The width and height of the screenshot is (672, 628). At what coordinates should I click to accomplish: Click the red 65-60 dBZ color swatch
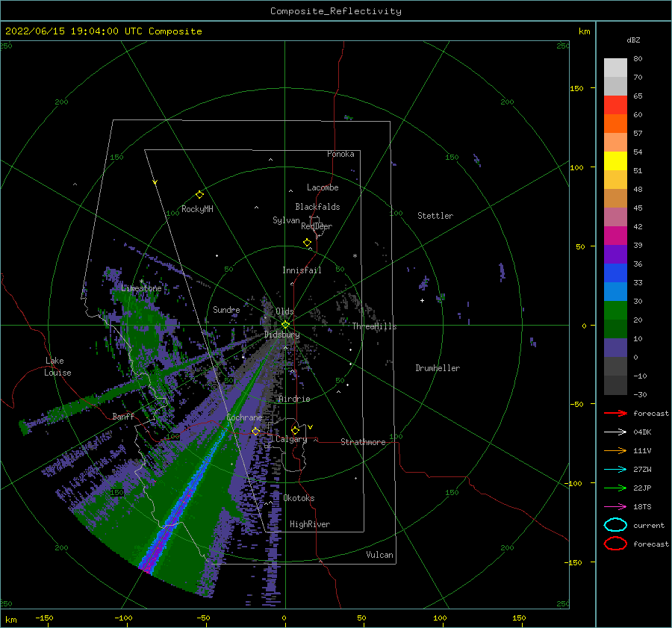pyautogui.click(x=615, y=105)
